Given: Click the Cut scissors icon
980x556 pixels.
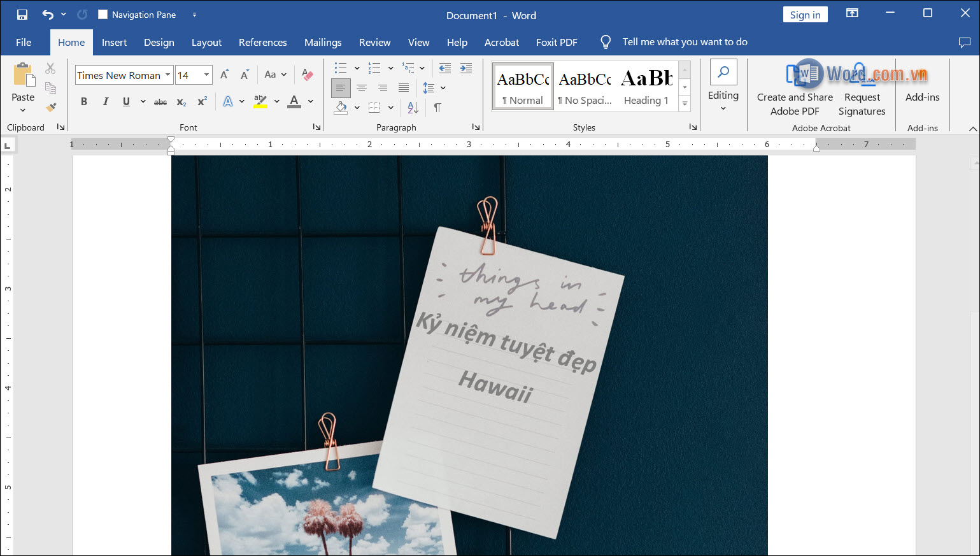Looking at the screenshot, I should [x=50, y=68].
